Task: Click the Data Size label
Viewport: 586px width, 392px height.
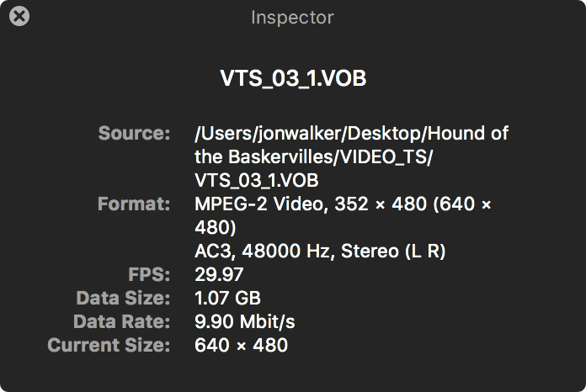Action: [123, 298]
